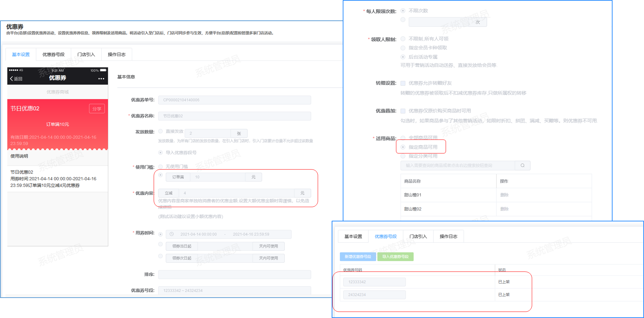Image resolution: width=644 pixels, height=318 pixels.
Task: Select the 订单满 threshold radio button
Action: [160, 175]
